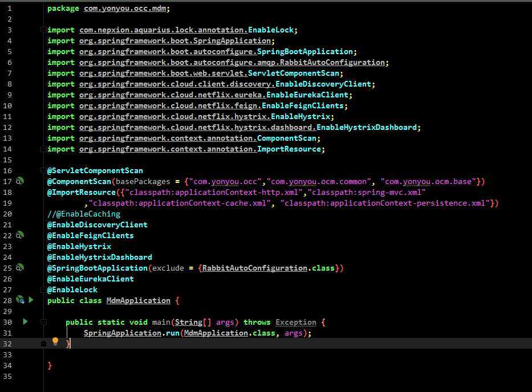532x392 pixels.
Task: Click SpringBootApplication in the import statement
Action: pos(305,51)
